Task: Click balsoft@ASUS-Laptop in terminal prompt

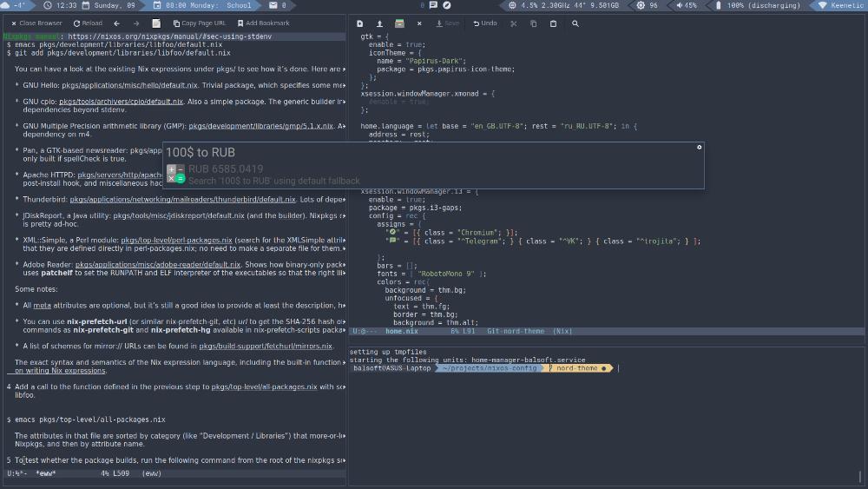Action: (x=392, y=368)
